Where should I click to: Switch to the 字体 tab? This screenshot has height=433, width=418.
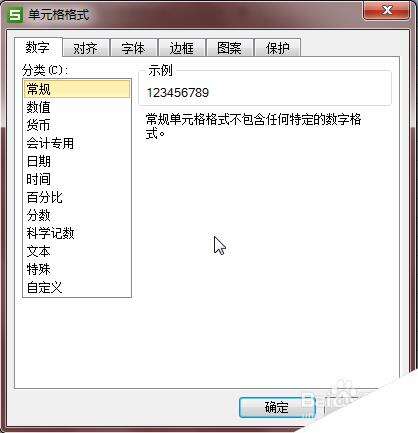(x=134, y=48)
